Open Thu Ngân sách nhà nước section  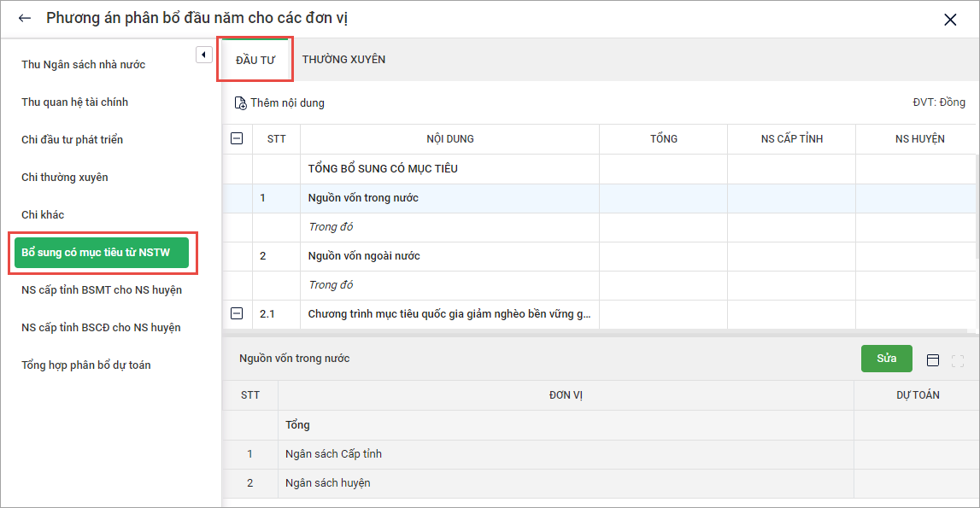(84, 65)
